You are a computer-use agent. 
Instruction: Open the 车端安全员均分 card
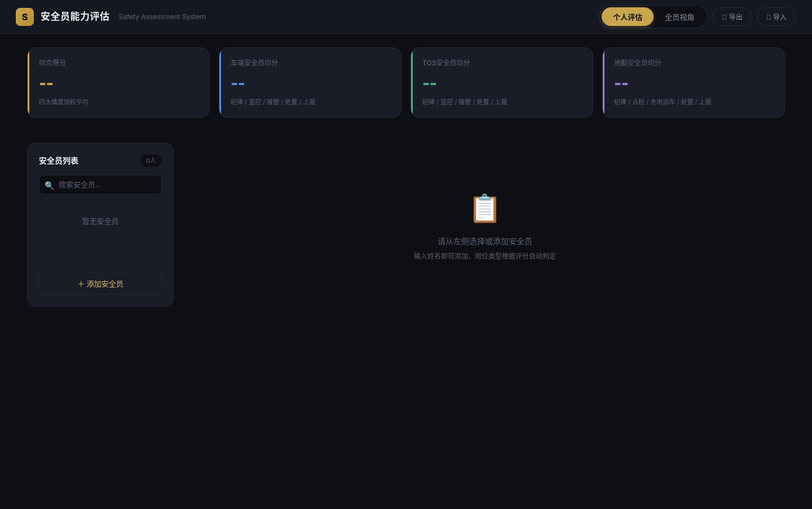[x=310, y=82]
